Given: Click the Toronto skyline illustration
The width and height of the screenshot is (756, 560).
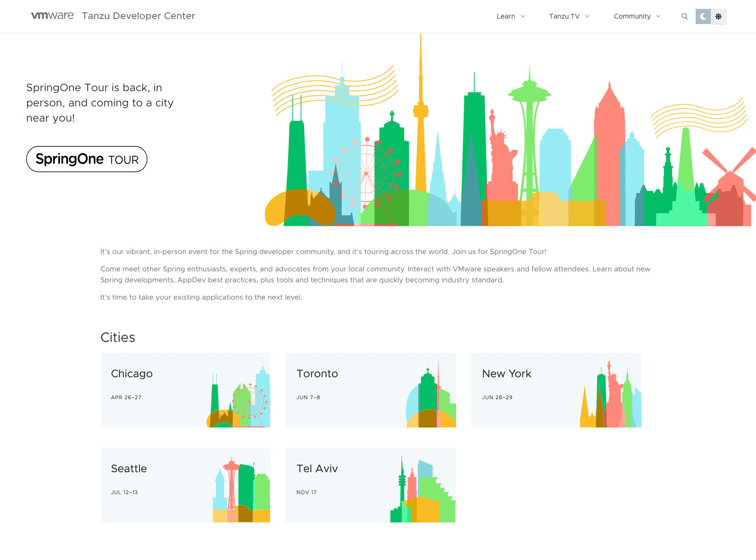Looking at the screenshot, I should (x=431, y=395).
